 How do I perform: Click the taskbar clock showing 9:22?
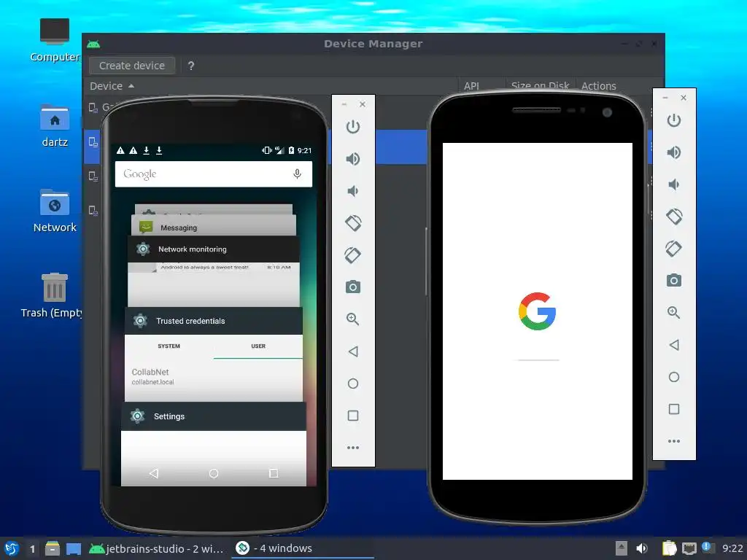point(732,548)
